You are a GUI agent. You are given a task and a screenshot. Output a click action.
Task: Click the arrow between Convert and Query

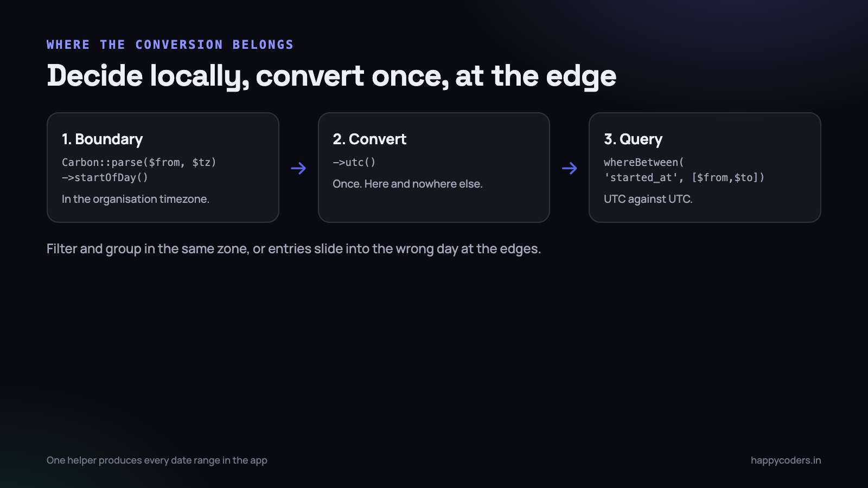(x=570, y=168)
